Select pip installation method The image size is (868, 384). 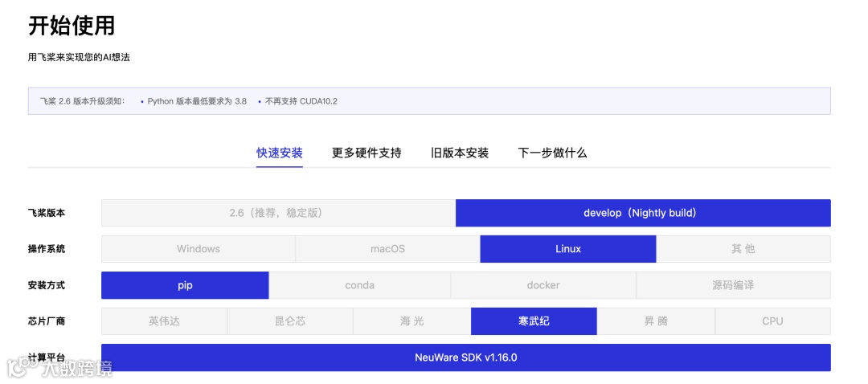click(185, 285)
